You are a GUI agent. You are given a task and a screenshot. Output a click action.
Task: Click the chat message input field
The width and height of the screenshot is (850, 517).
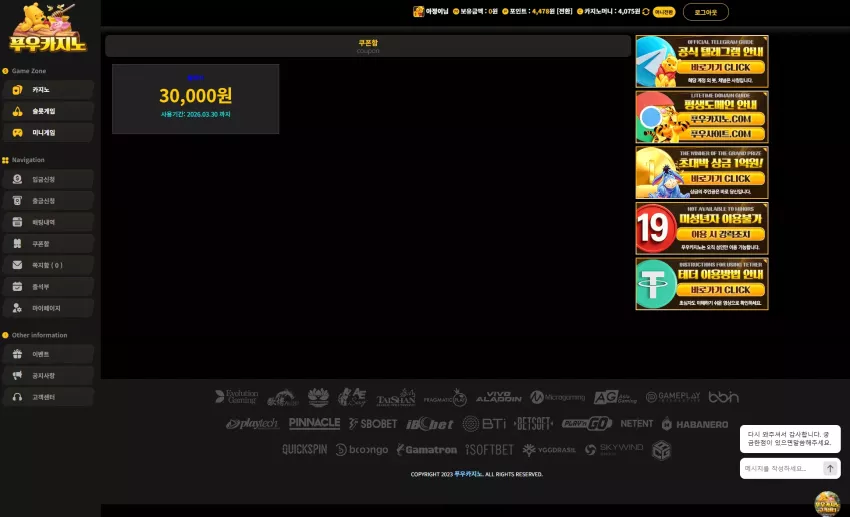pos(781,468)
